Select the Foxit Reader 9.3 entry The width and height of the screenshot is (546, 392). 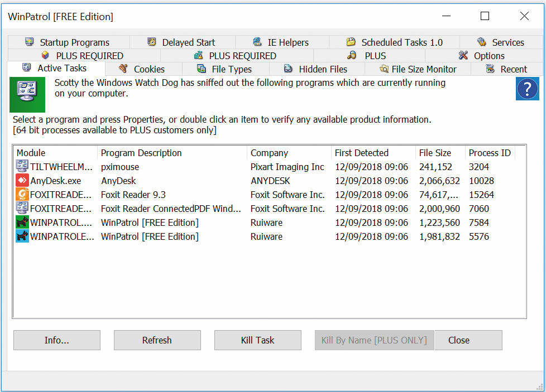(133, 195)
